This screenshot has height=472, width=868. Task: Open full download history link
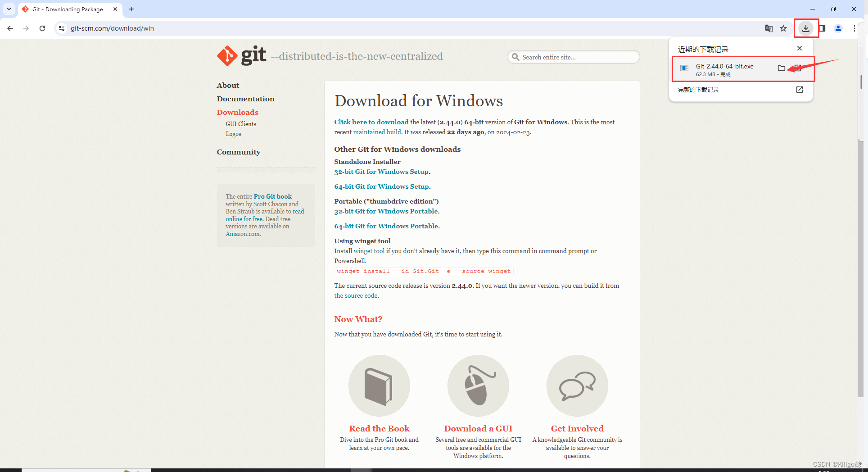pos(698,90)
